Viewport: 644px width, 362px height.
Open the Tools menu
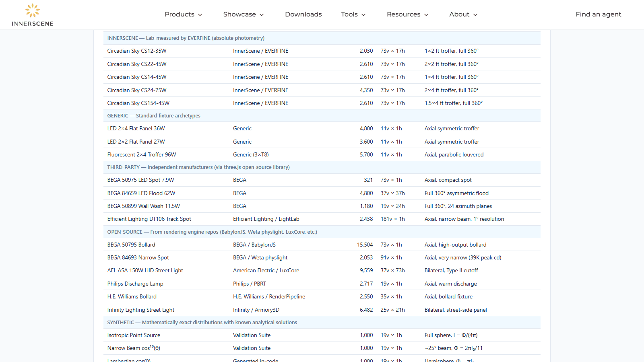pyautogui.click(x=353, y=14)
